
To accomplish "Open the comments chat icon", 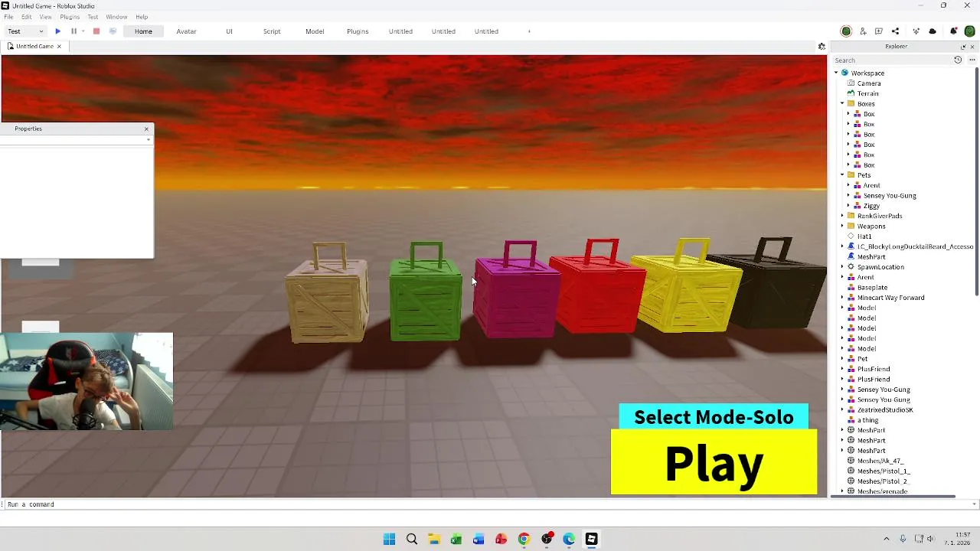I will [879, 31].
